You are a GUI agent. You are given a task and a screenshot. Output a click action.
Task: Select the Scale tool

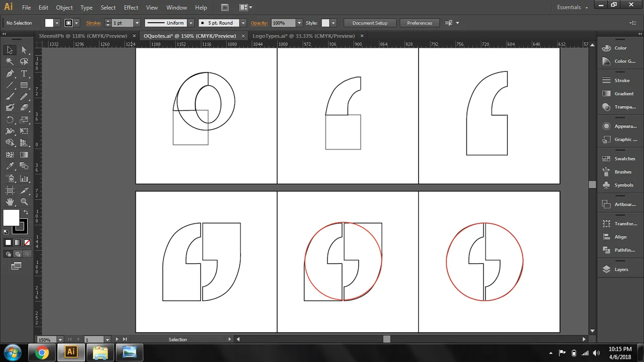tap(24, 120)
